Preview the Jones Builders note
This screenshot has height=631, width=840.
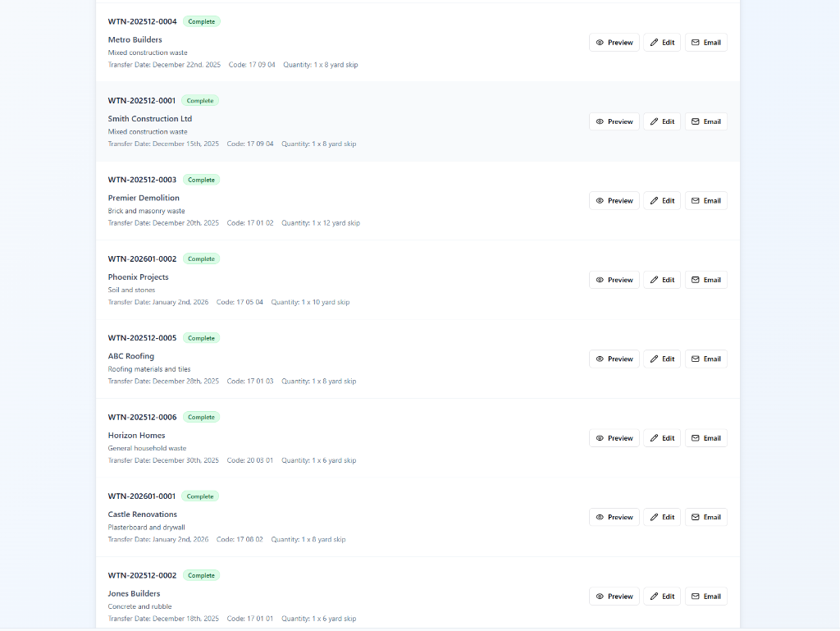[614, 597]
